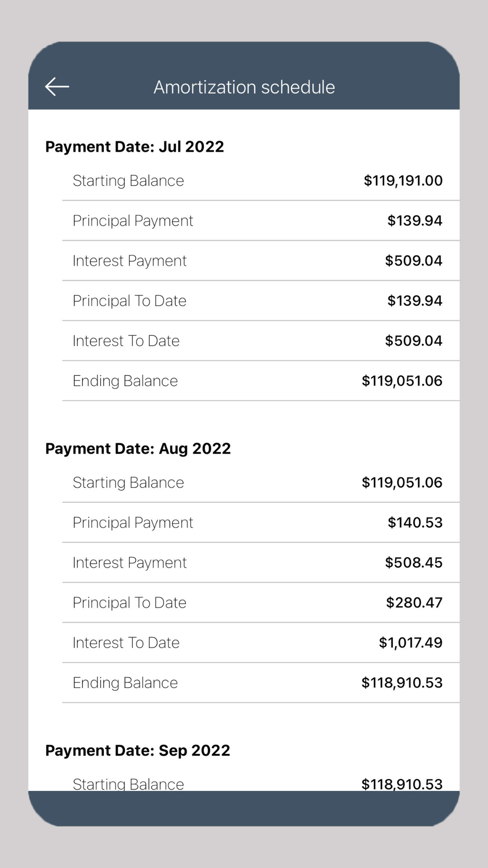The height and width of the screenshot is (868, 488).
Task: Select the $118,910.53 Ending Balance for Aug
Action: coord(402,682)
